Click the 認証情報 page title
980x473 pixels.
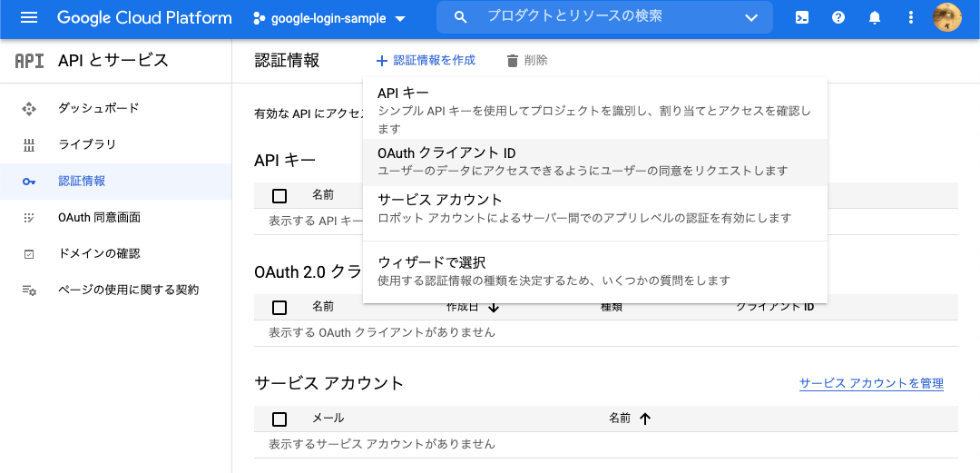tap(287, 60)
